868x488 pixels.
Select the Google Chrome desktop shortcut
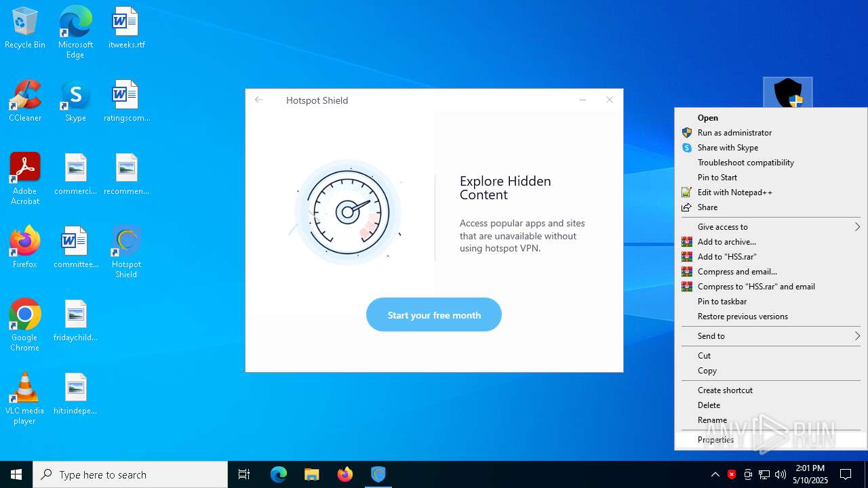pos(25,325)
